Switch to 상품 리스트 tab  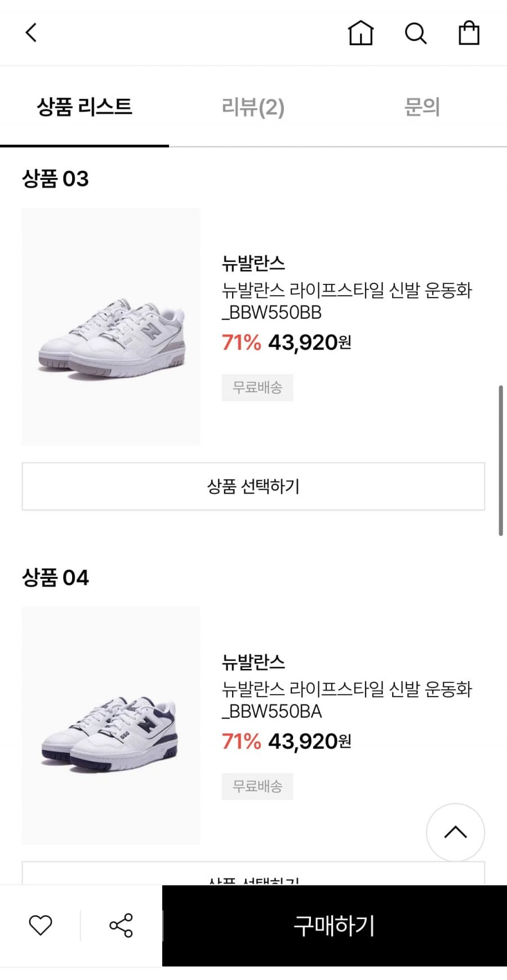(x=84, y=107)
